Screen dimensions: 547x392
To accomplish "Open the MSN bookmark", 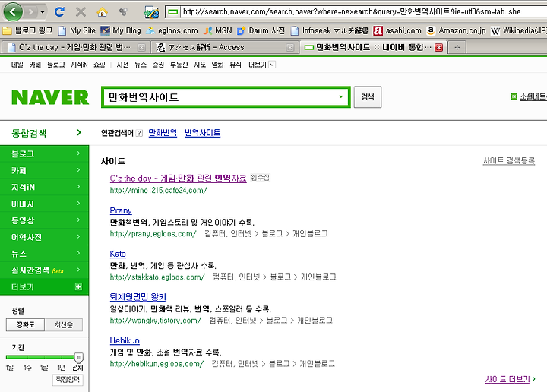I will tap(218, 30).
